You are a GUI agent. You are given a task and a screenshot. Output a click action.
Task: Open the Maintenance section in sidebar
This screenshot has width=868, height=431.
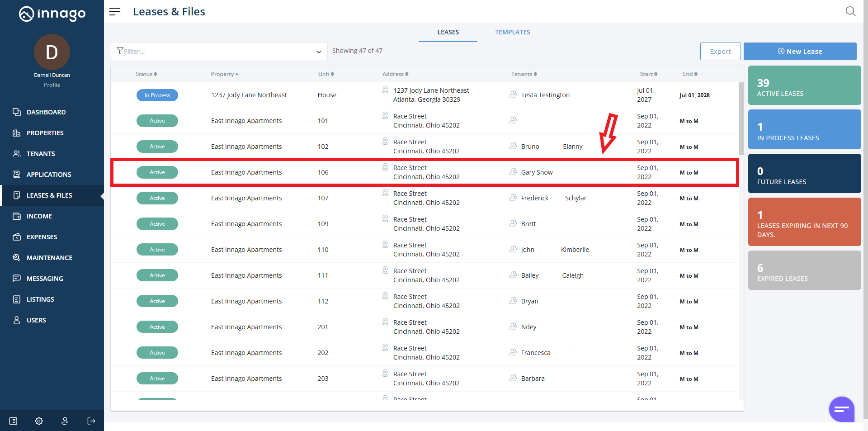tap(49, 258)
